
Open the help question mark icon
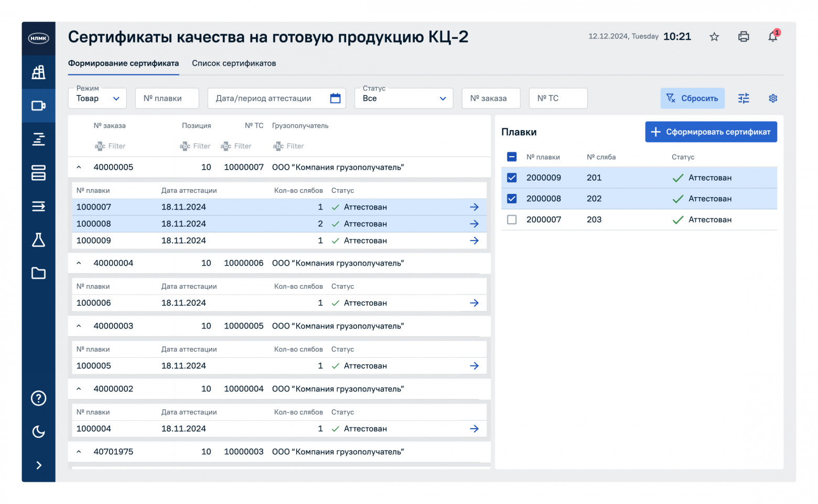39,398
